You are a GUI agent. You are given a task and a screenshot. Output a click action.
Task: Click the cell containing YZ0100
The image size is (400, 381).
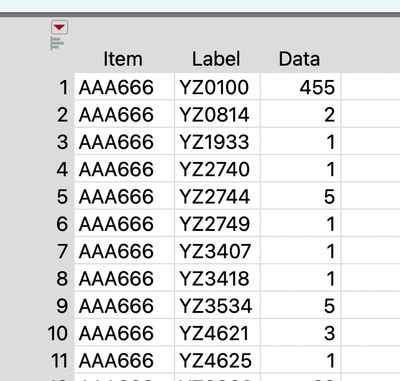click(x=217, y=87)
